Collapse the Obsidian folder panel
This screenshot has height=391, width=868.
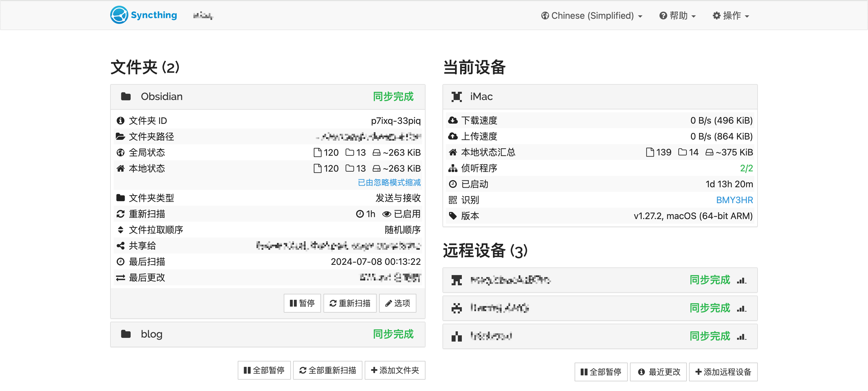268,97
